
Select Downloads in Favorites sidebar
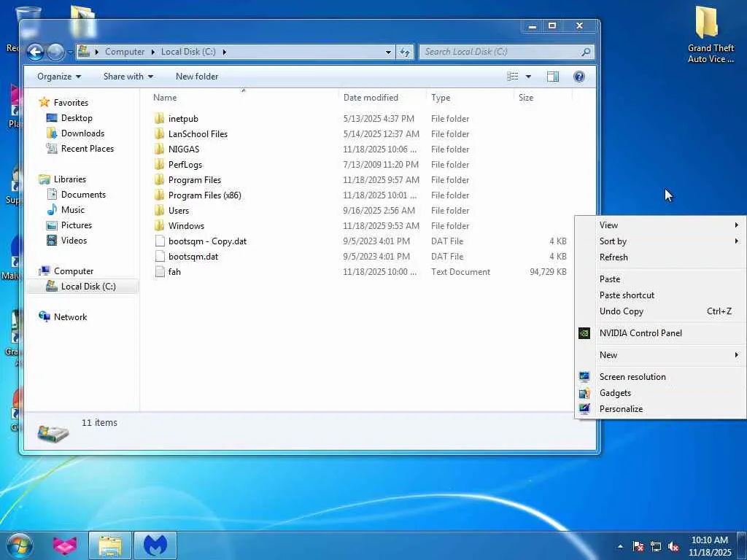coord(82,133)
